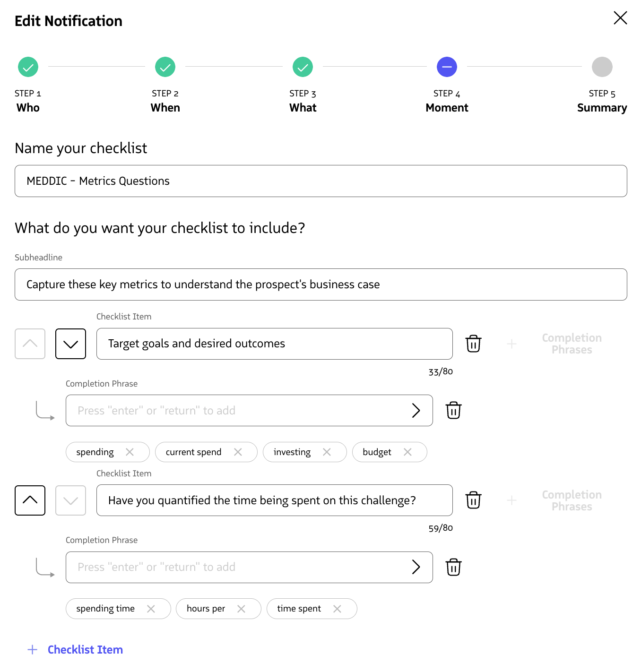The image size is (641, 672).
Task: Select the Step 5 Summary indicator
Action: [602, 67]
